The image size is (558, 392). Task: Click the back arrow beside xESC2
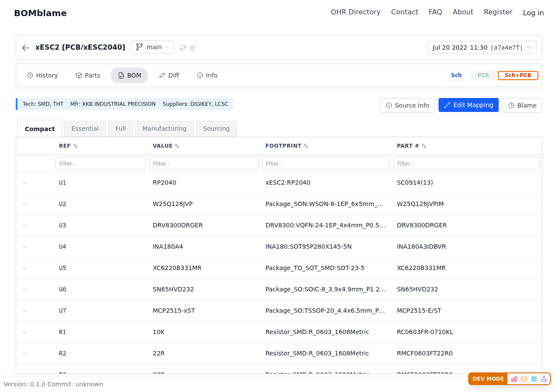pyautogui.click(x=26, y=48)
